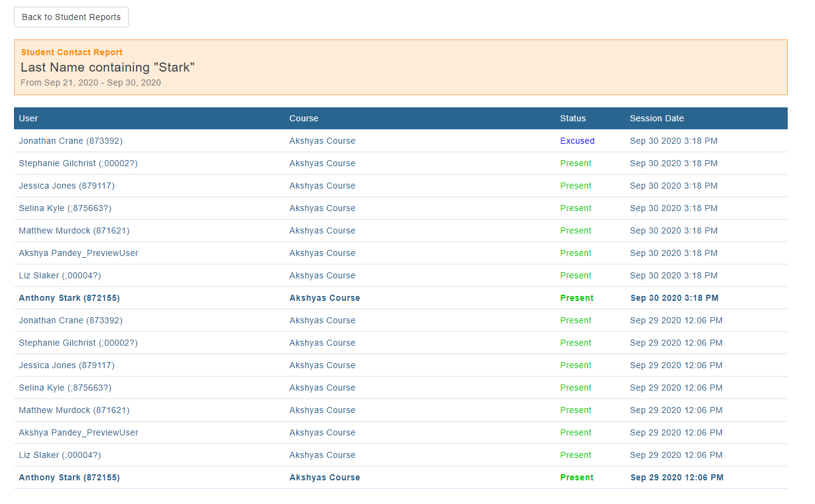Open bold Anthony Stark entry for Sep 29
The width and height of the screenshot is (815, 504).
pyautogui.click(x=69, y=477)
